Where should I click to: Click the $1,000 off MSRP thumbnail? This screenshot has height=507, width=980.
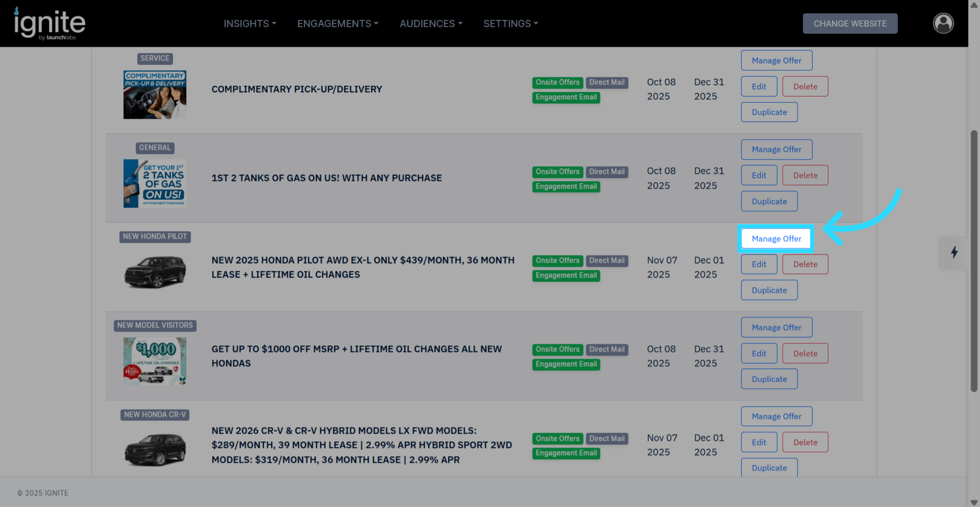tap(155, 361)
